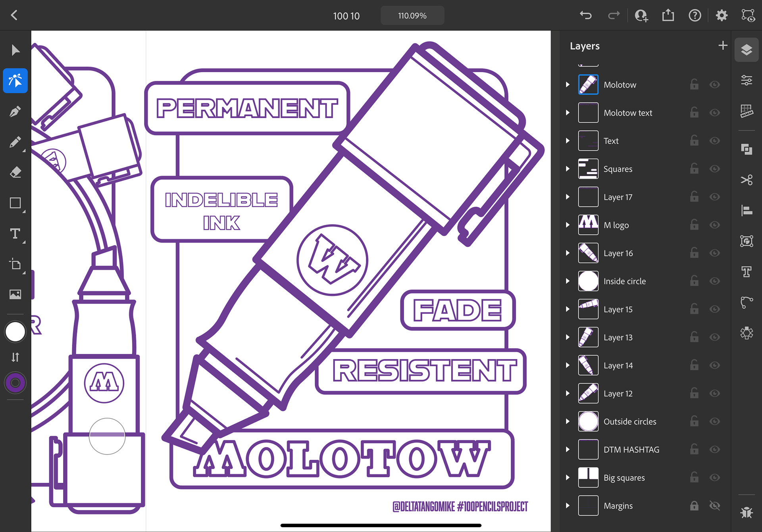
Task: Expand Layer 15 contents
Action: 568,309
